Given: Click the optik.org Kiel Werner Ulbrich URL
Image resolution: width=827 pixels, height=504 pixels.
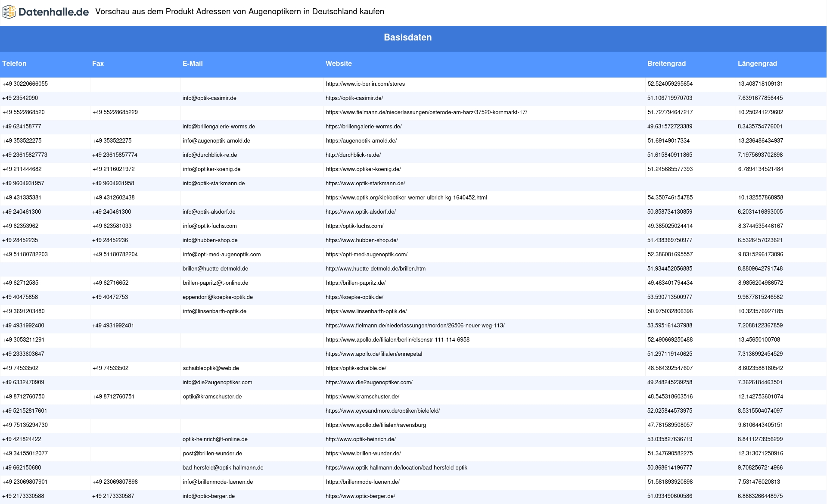Looking at the screenshot, I should 406,198.
